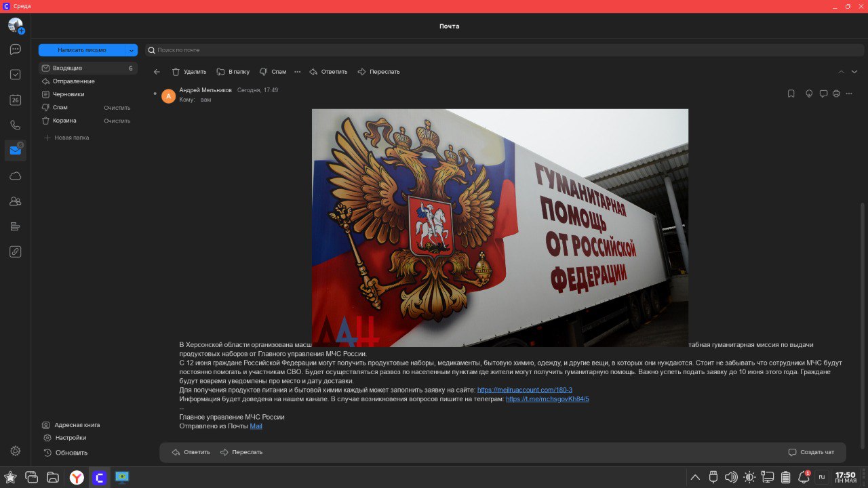Image resolution: width=868 pixels, height=488 pixels.
Task: Click the sender avatar for Андрей Мельников
Action: click(169, 96)
